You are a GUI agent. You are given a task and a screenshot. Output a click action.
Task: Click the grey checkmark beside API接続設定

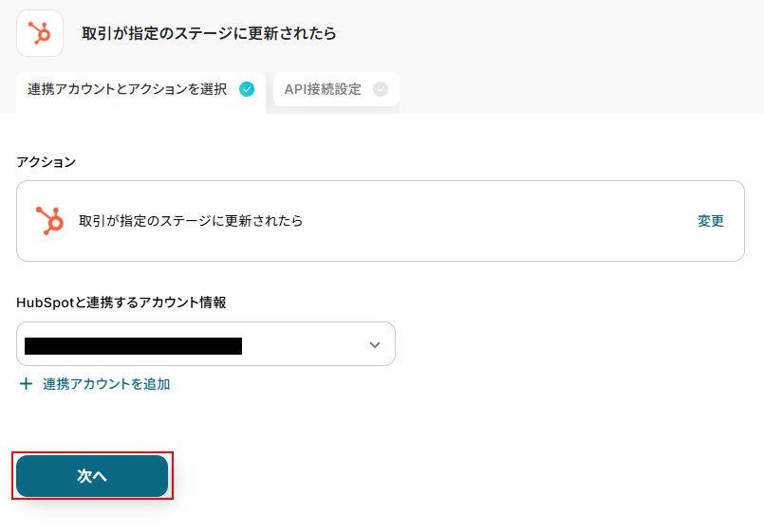tap(381, 89)
